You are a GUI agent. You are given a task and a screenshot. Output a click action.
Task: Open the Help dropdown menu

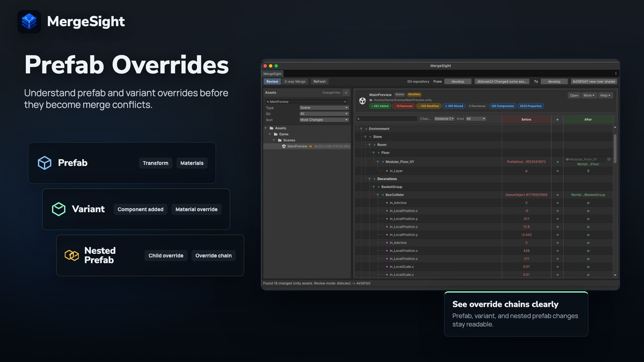tap(605, 95)
